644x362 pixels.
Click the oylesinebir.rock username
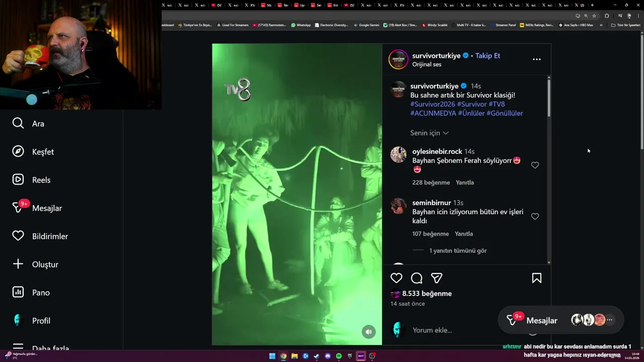pos(437,151)
